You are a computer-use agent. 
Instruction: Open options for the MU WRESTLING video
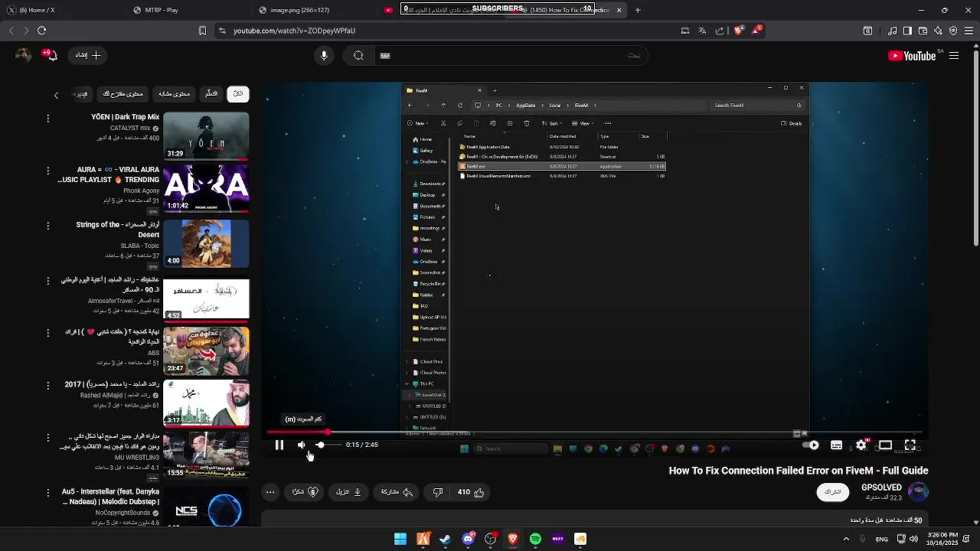pos(47,437)
